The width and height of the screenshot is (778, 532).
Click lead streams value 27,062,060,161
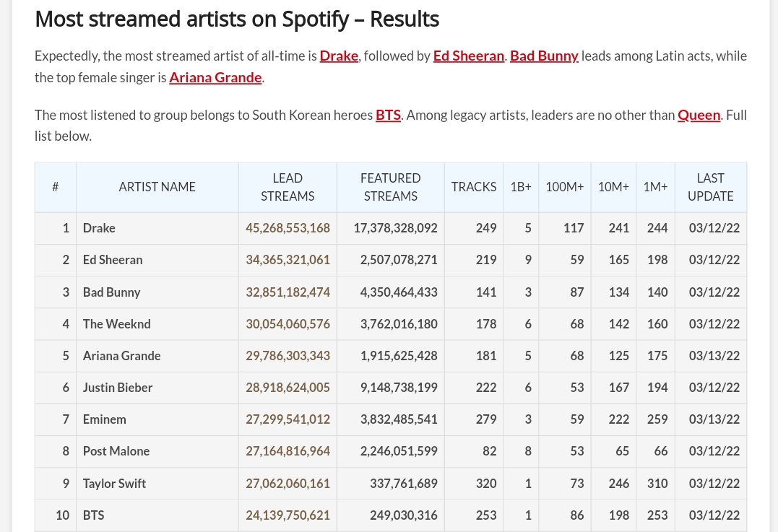pyautogui.click(x=288, y=484)
